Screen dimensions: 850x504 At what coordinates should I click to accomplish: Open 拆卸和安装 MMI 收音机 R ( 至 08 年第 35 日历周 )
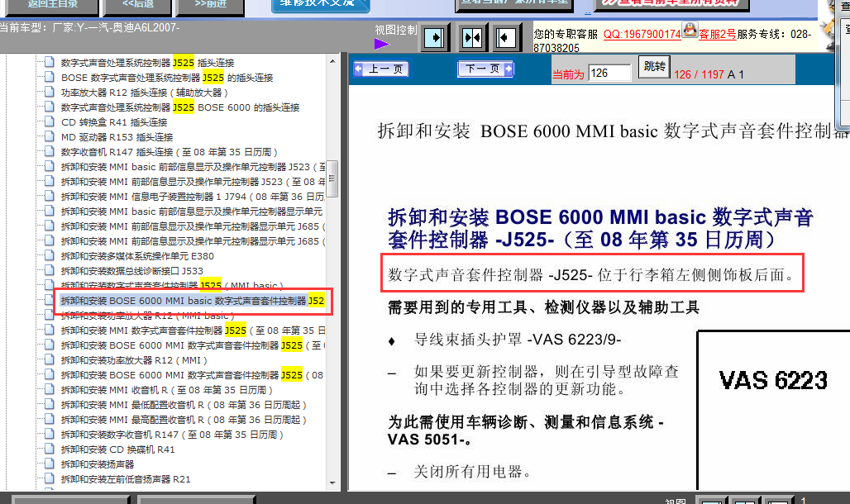coord(166,390)
